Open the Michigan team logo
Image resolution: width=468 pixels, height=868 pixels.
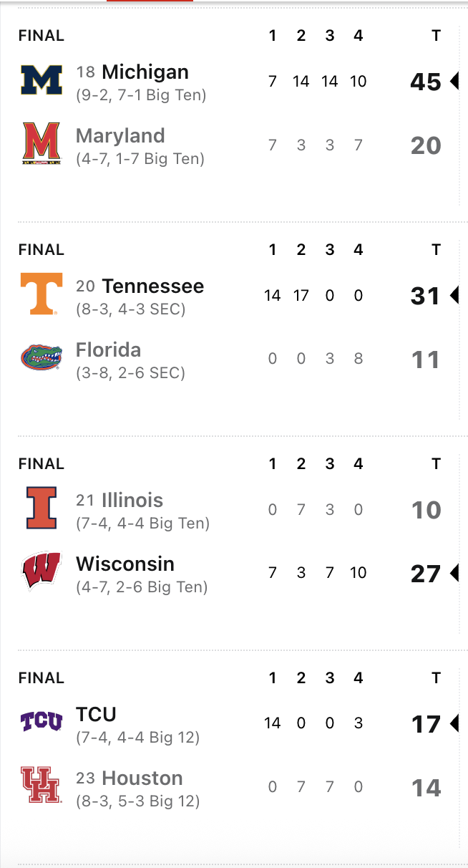click(x=42, y=80)
